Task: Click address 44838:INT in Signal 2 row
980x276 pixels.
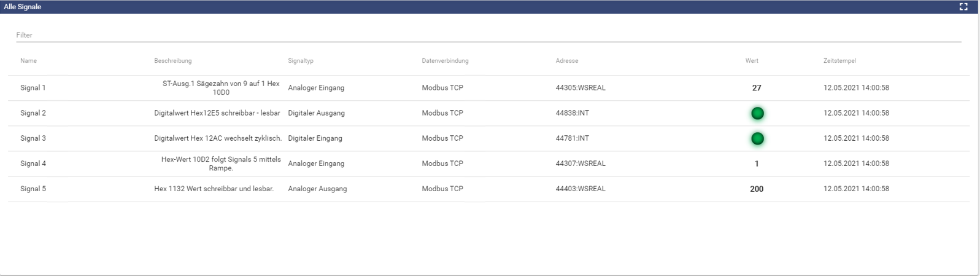Action: [x=572, y=113]
